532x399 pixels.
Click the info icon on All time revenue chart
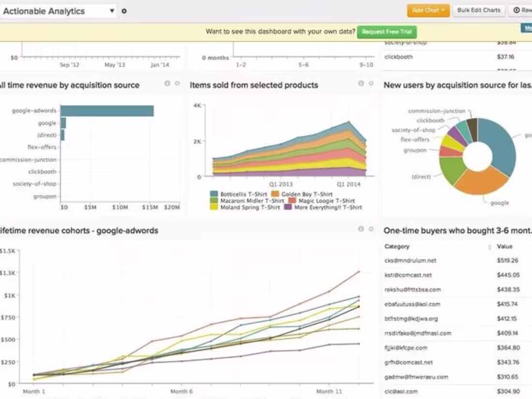point(166,83)
